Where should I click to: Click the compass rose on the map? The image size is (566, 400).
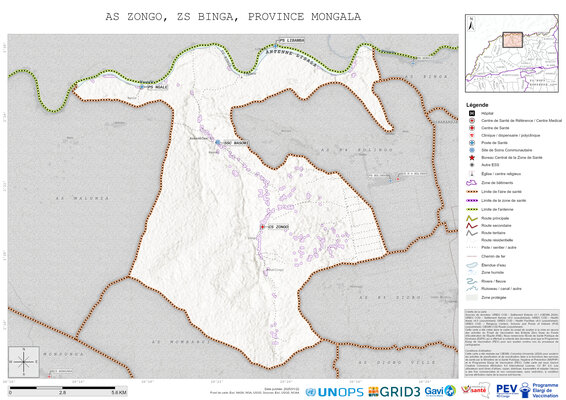24,362
